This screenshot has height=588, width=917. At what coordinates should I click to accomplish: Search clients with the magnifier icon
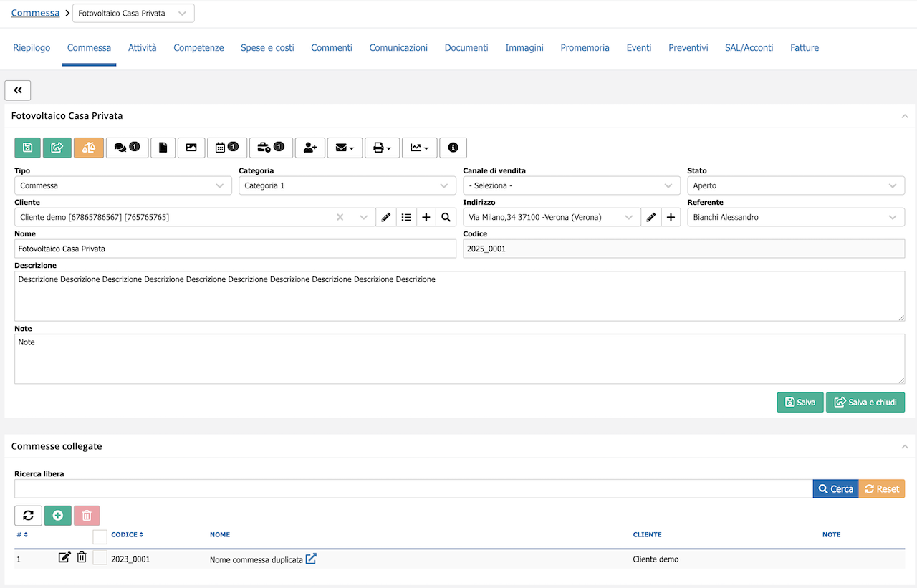446,217
